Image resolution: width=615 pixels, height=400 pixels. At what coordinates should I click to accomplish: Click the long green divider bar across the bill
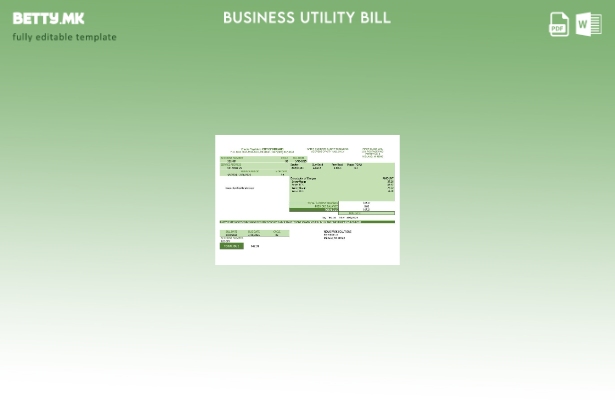pyautogui.click(x=306, y=222)
